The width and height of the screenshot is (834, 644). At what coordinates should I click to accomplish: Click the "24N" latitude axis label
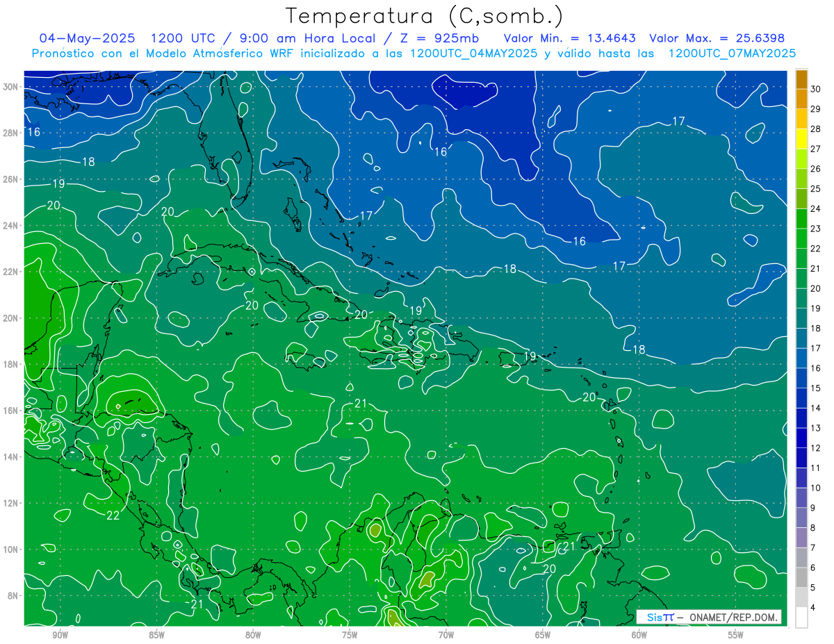[11, 226]
